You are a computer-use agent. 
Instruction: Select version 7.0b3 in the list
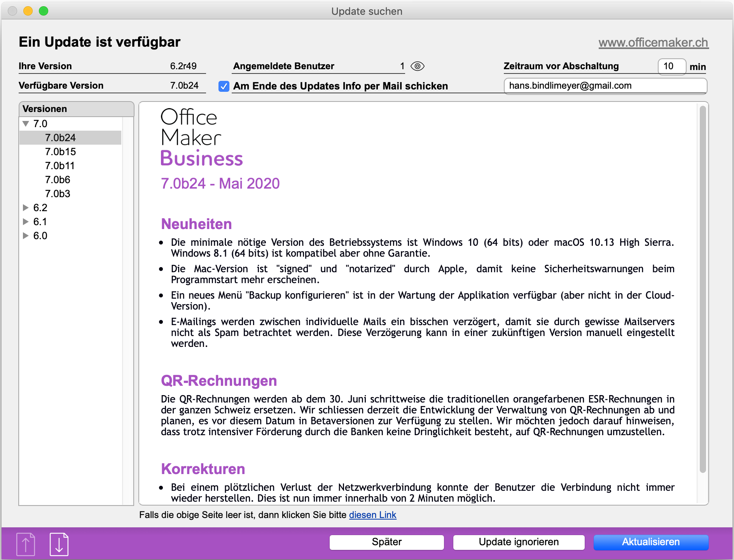click(70, 194)
